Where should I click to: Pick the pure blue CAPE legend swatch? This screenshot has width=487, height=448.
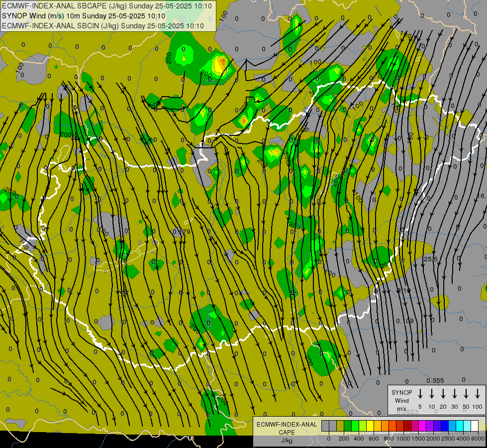click(x=445, y=426)
